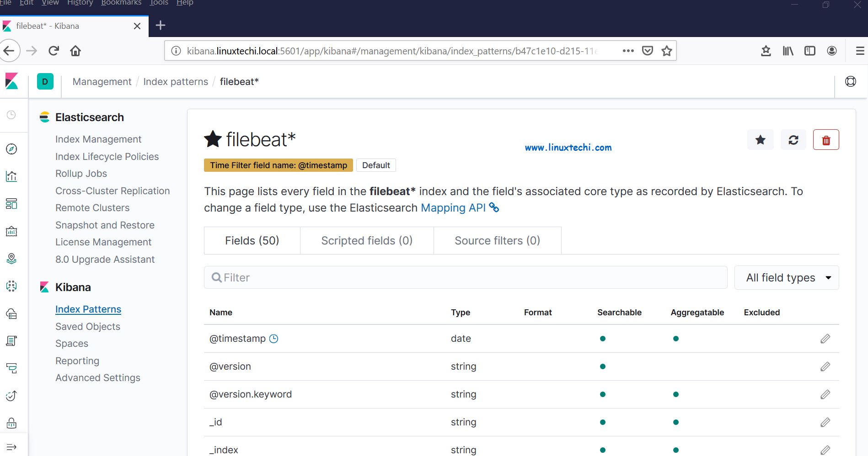Edit the @timestamp field with pencil icon

pyautogui.click(x=825, y=339)
